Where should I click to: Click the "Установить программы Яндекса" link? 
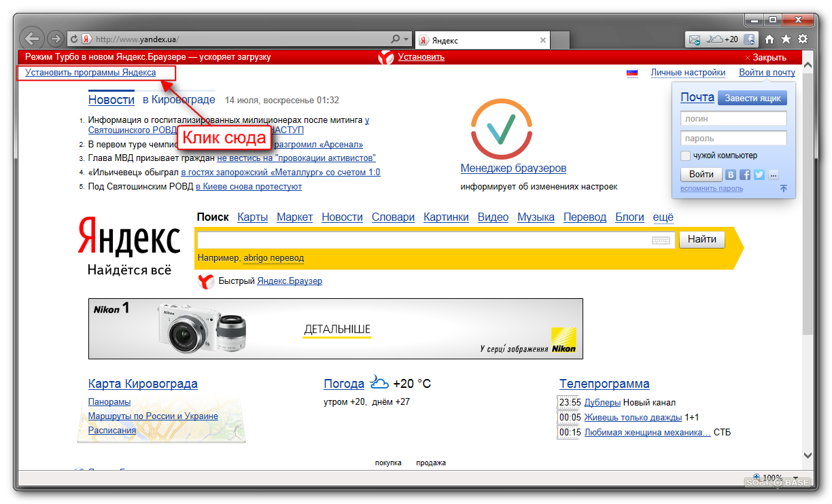click(x=90, y=73)
